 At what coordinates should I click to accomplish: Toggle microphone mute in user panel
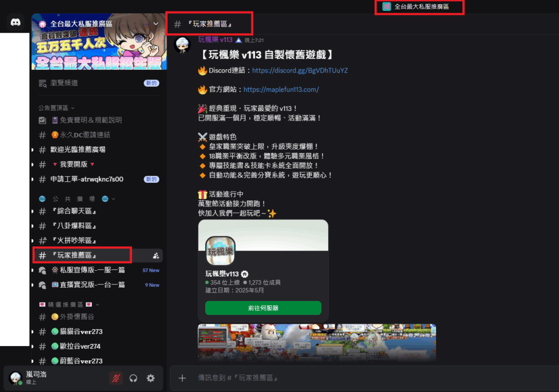pos(116,378)
